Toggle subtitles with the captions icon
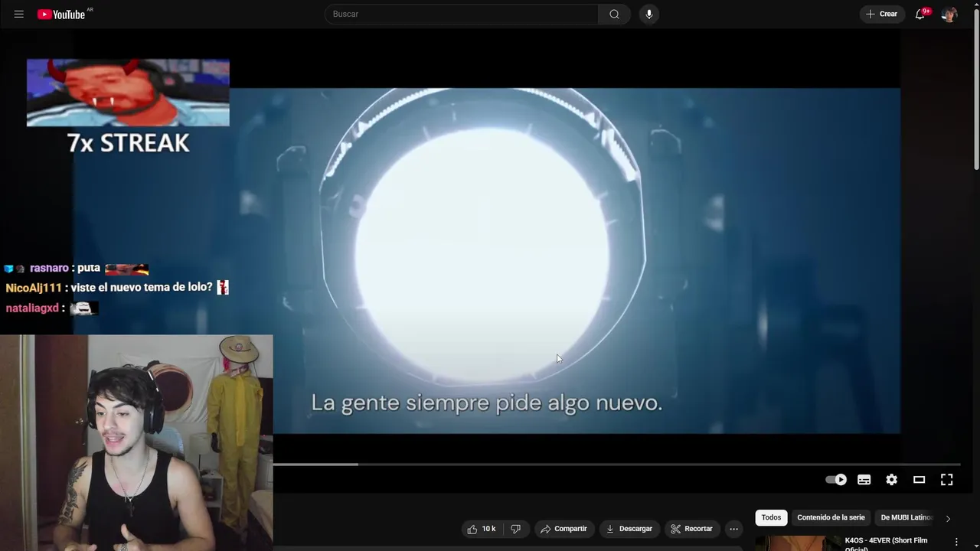 (864, 480)
